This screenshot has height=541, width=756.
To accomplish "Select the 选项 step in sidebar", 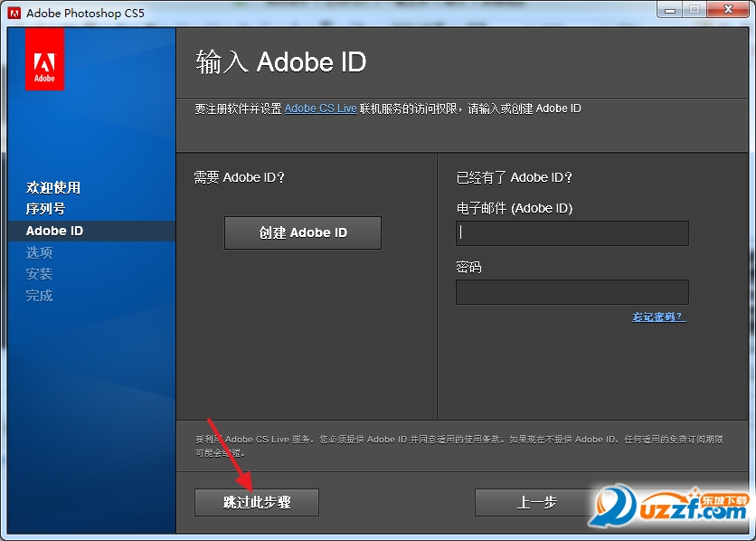I will click(x=39, y=252).
